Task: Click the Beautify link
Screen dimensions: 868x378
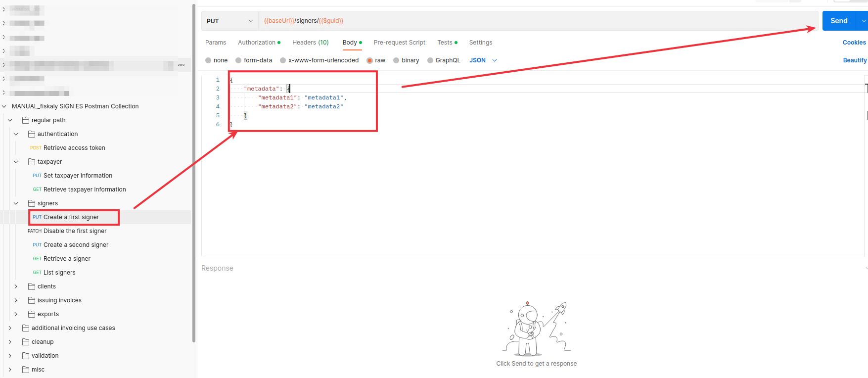Action: coord(854,60)
